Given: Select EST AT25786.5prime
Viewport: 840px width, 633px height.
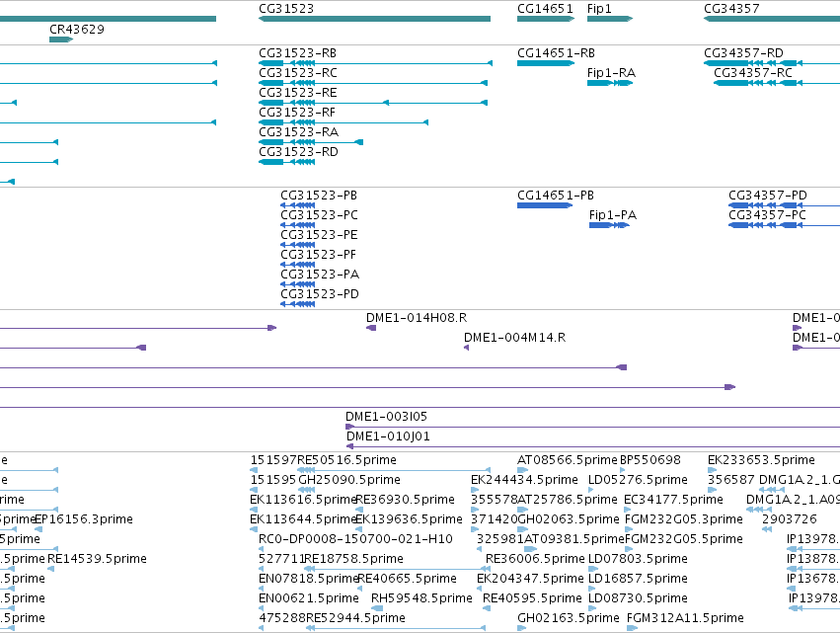Looking at the screenshot, I should [x=568, y=500].
